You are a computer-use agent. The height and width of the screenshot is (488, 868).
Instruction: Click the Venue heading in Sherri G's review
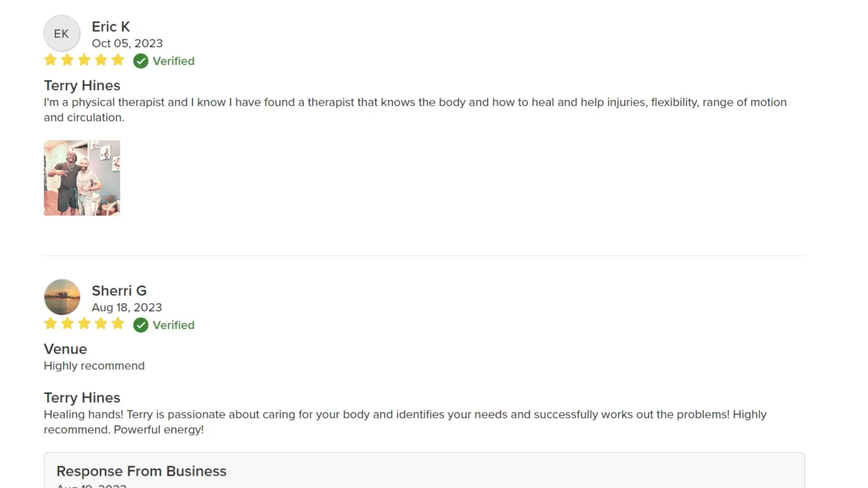pyautogui.click(x=65, y=349)
